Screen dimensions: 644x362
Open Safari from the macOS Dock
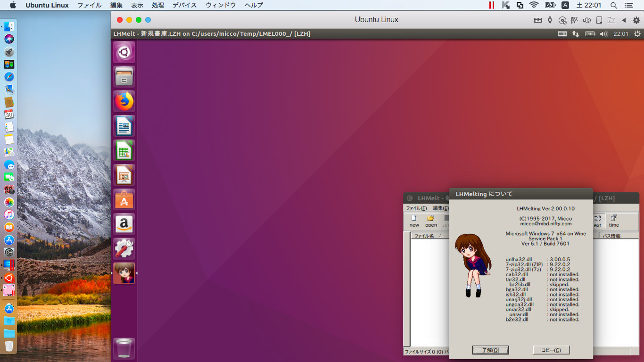(9, 77)
